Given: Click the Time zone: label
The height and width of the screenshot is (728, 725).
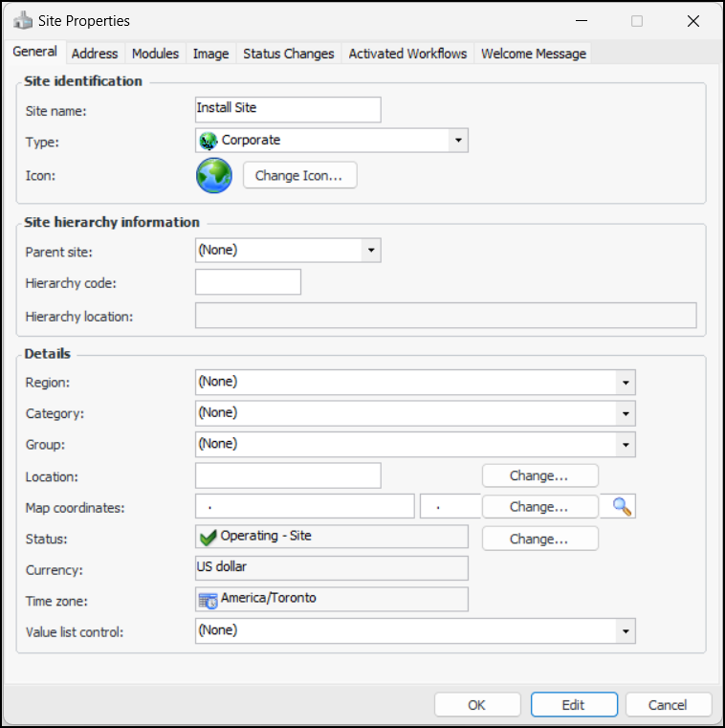Looking at the screenshot, I should coord(56,602).
